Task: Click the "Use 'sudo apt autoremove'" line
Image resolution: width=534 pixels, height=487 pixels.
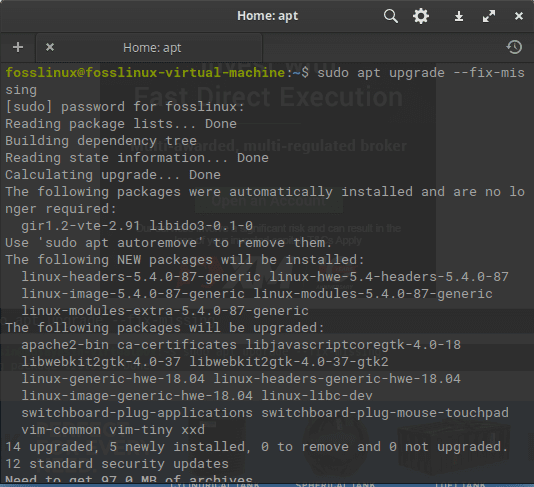Action: (169, 242)
